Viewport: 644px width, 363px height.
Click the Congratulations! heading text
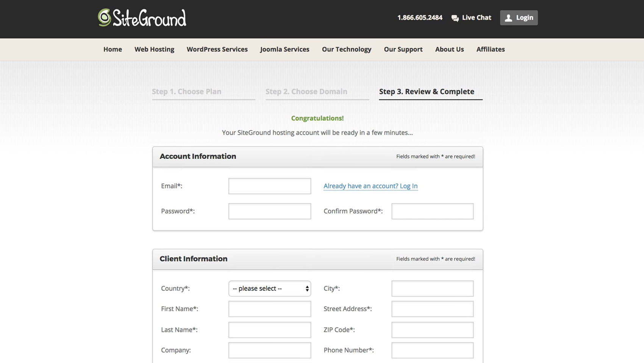tap(317, 118)
